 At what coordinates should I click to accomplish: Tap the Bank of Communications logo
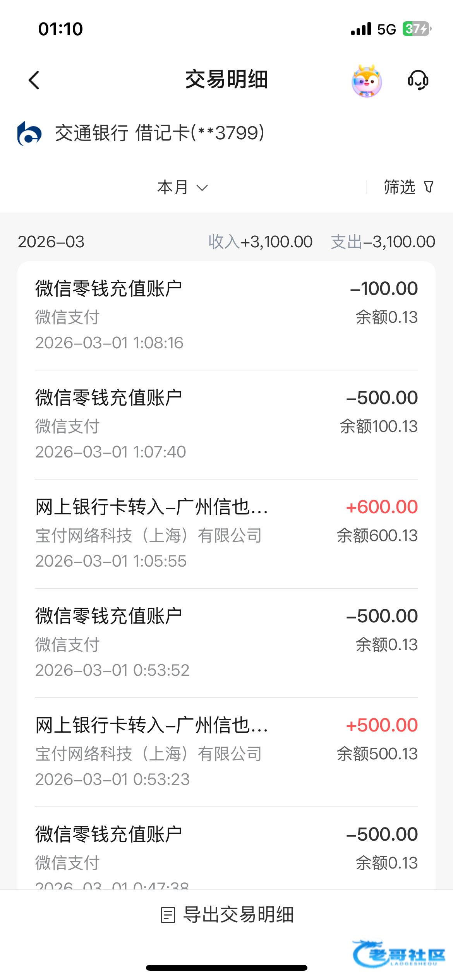point(29,134)
